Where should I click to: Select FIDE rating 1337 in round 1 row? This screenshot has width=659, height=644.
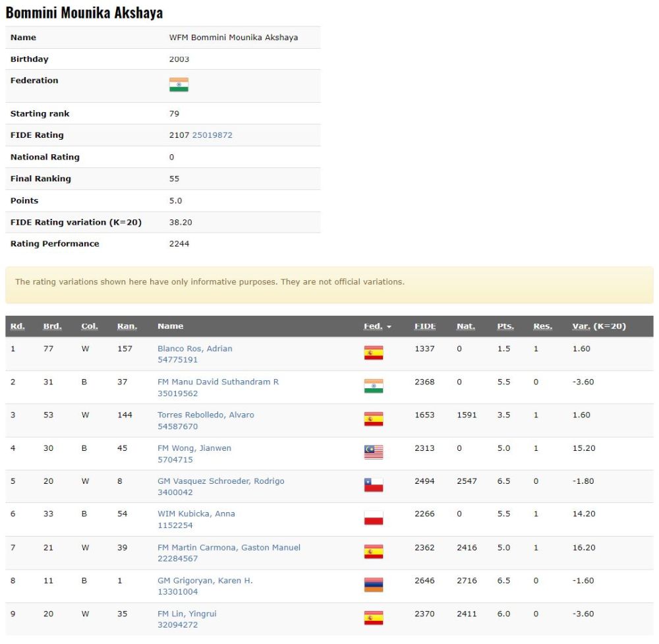pos(424,349)
